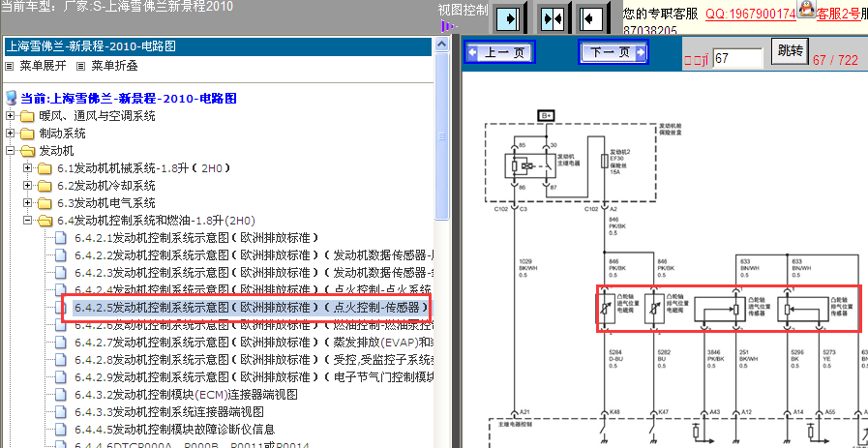Click the B+ terminal on the diagram
This screenshot has width=868, height=448.
pyautogui.click(x=546, y=115)
